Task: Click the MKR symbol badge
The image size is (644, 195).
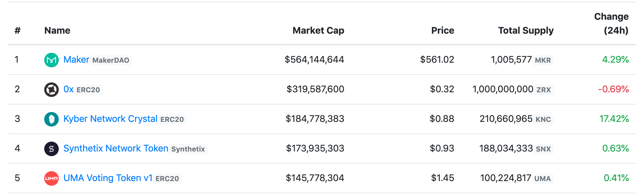Action: 543,60
